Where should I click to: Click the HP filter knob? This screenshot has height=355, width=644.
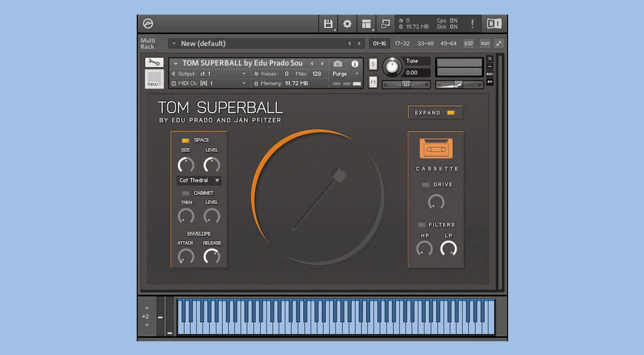click(x=424, y=249)
